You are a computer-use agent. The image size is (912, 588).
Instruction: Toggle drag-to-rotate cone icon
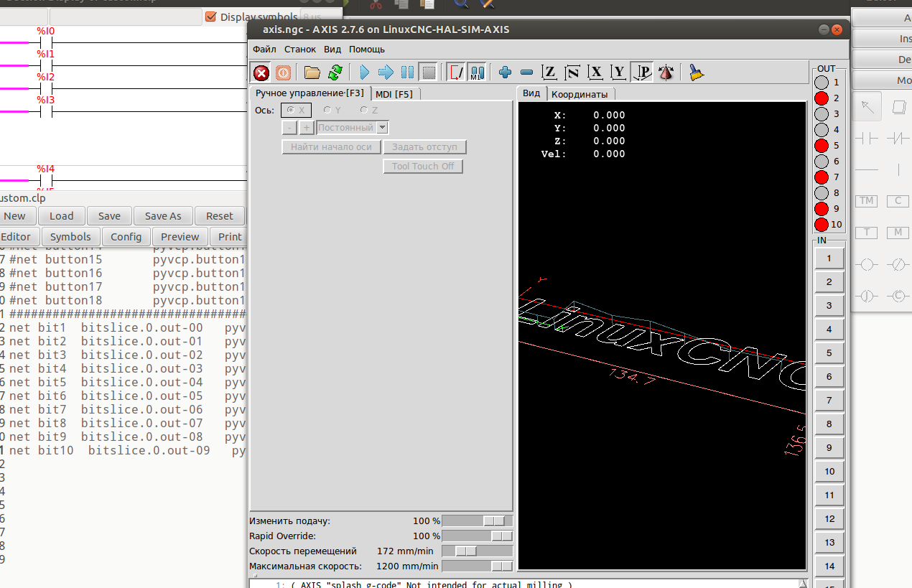pos(666,73)
